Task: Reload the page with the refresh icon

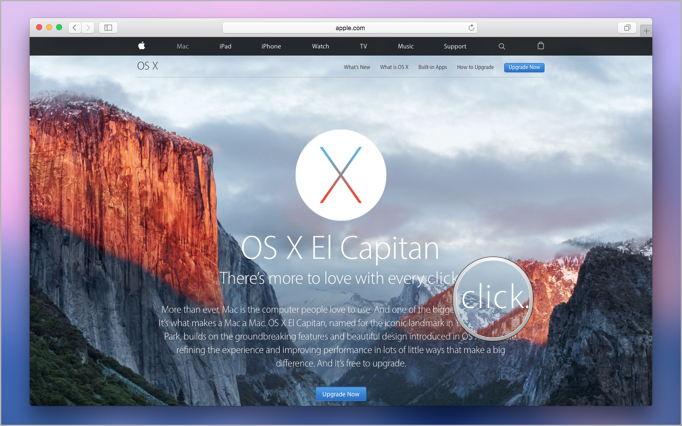Action: click(x=471, y=27)
